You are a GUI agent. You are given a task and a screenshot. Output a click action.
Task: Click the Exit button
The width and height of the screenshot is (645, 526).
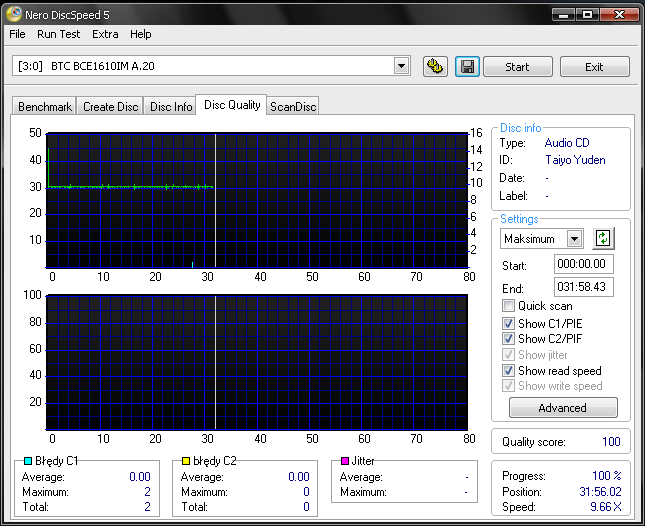(594, 67)
